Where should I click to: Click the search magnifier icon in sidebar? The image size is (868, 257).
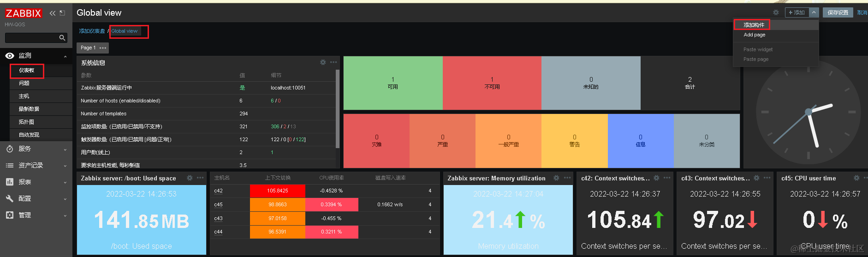pyautogui.click(x=62, y=38)
